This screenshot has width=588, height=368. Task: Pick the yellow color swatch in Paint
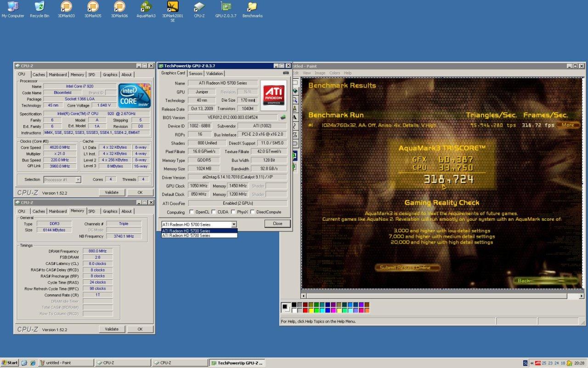point(311,310)
